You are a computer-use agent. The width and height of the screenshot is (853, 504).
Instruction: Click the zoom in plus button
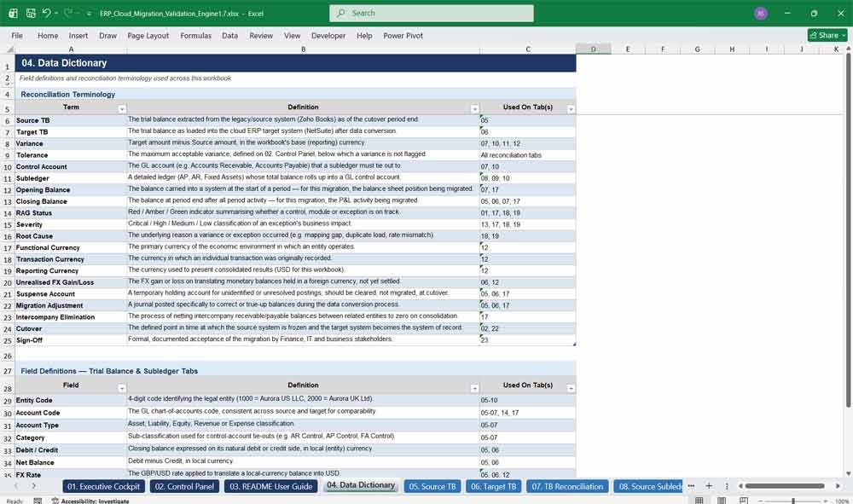pyautogui.click(x=825, y=501)
